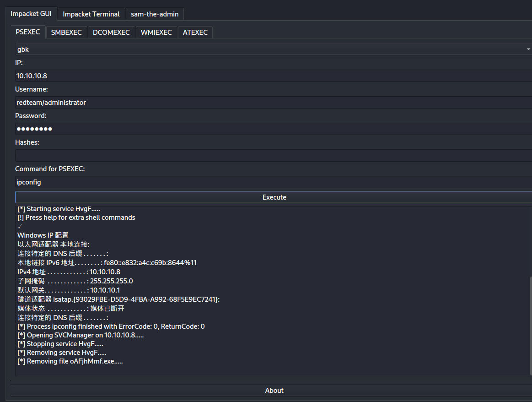Screen dimensions: 532x402
Task: Click the Username field with redteam/administrator
Action: tap(274, 102)
